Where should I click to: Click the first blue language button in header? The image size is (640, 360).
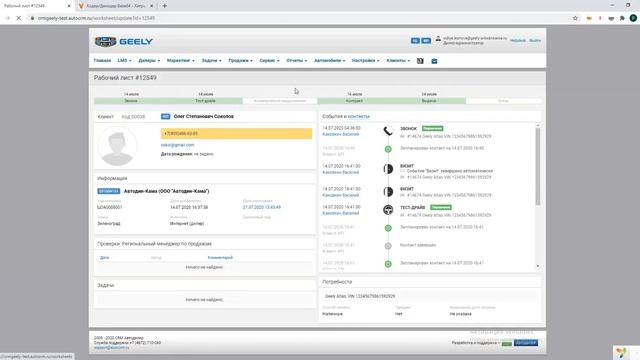click(x=415, y=41)
